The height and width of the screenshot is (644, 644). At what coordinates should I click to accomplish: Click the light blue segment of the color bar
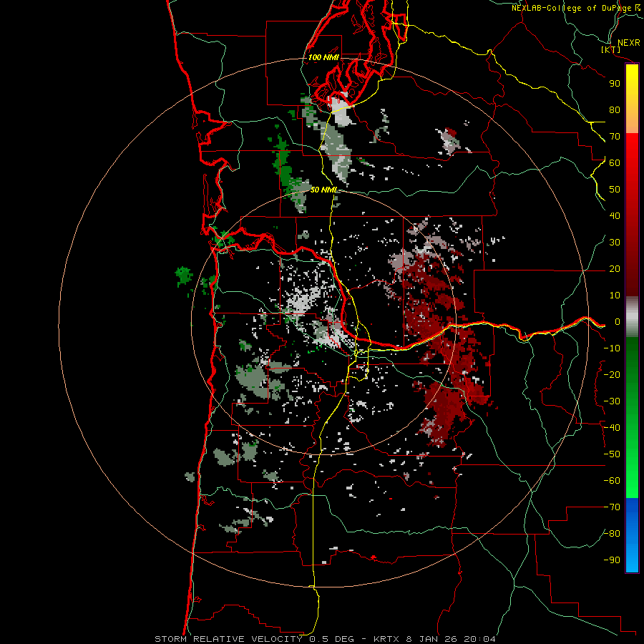[632, 559]
